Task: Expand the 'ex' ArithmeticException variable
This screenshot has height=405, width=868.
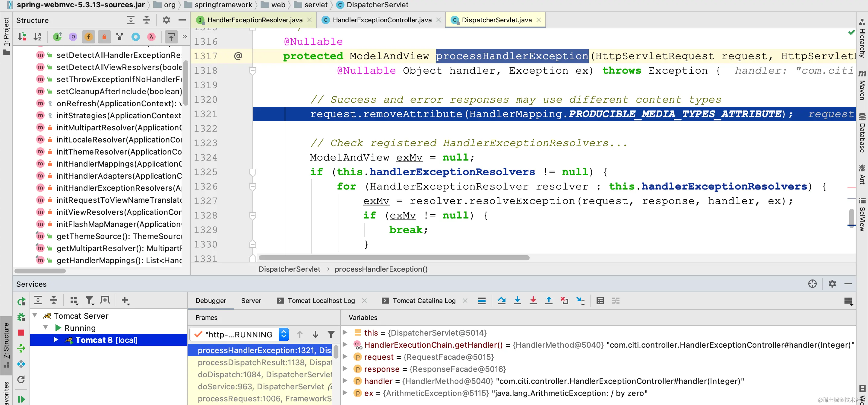Action: coord(345,393)
